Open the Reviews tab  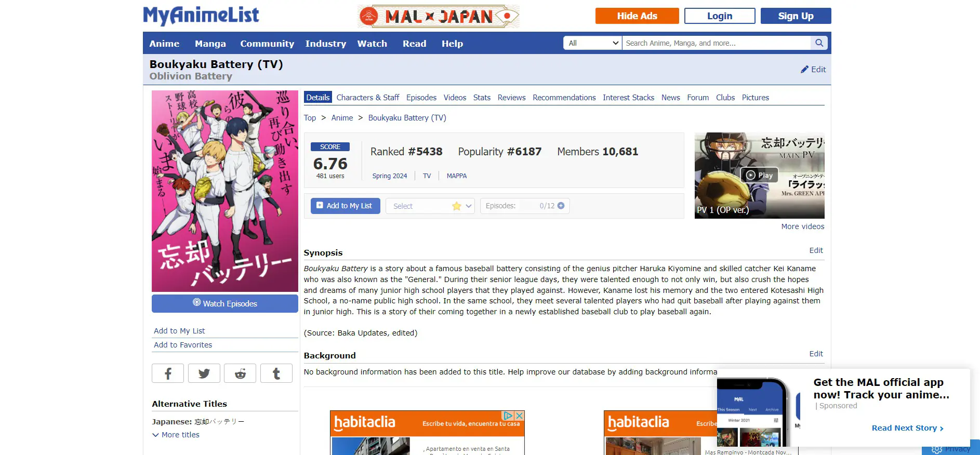tap(511, 98)
